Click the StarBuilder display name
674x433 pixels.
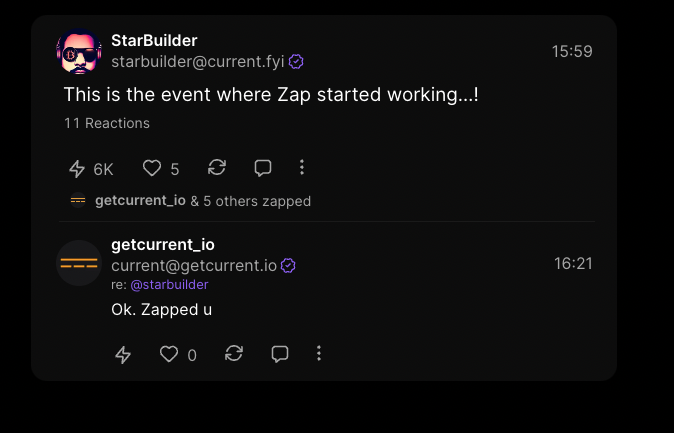coord(154,40)
